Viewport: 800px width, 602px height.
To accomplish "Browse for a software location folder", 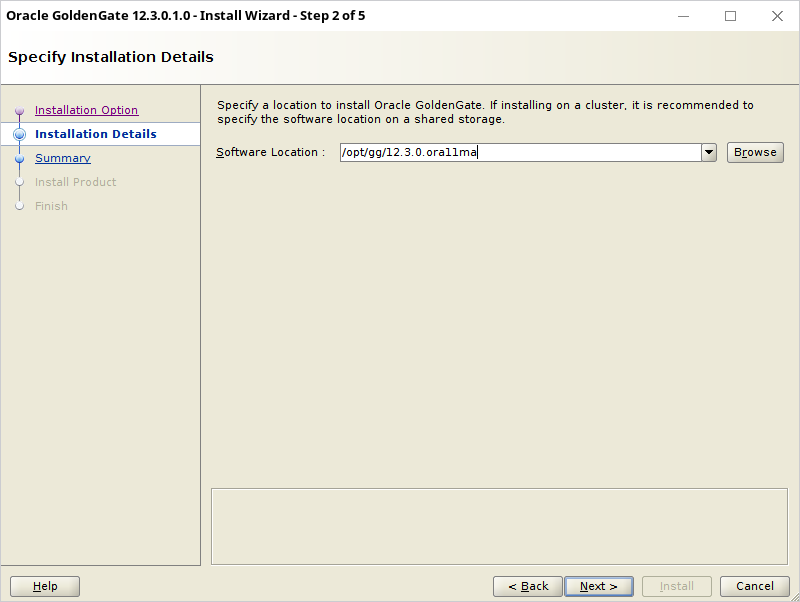I will 755,153.
